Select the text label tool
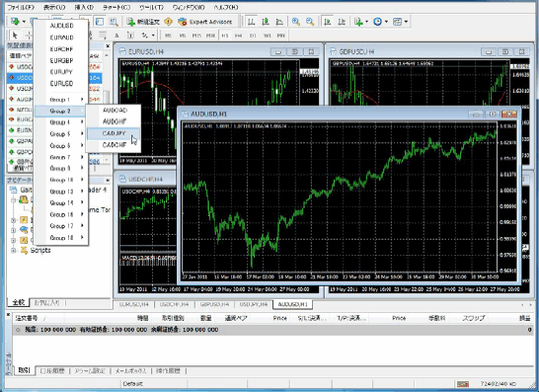This screenshot has height=392, width=539. 130,36
